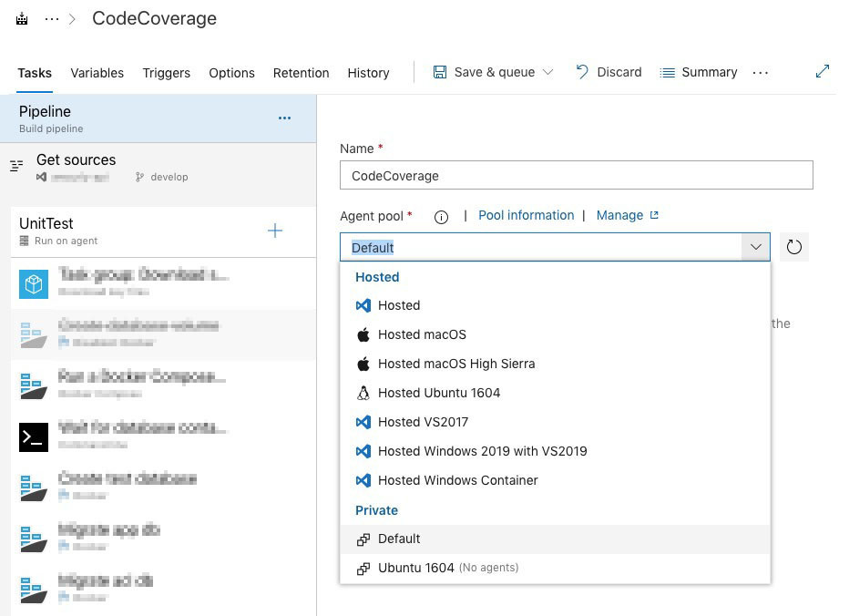This screenshot has width=849, height=616.
Task: Click the develop branch label
Action: (x=169, y=177)
